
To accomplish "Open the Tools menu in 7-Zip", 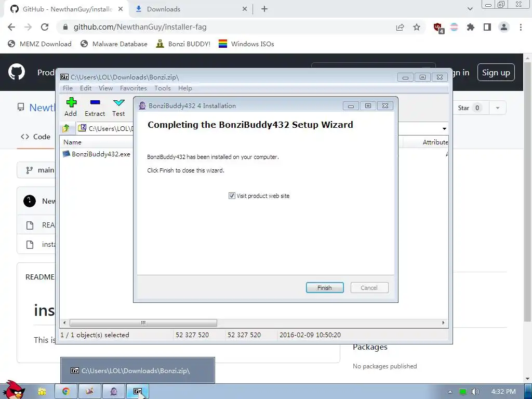I will 163,88.
